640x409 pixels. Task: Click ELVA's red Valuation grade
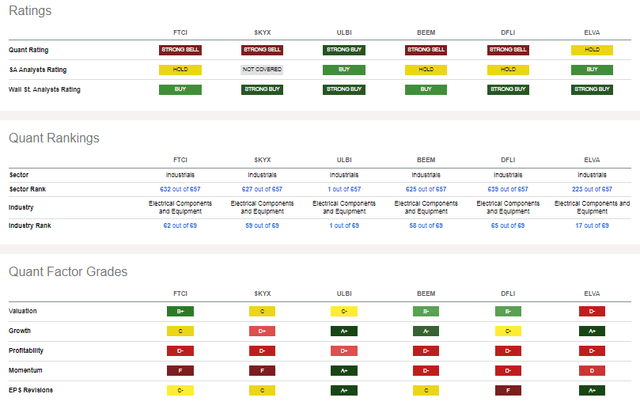click(x=592, y=311)
